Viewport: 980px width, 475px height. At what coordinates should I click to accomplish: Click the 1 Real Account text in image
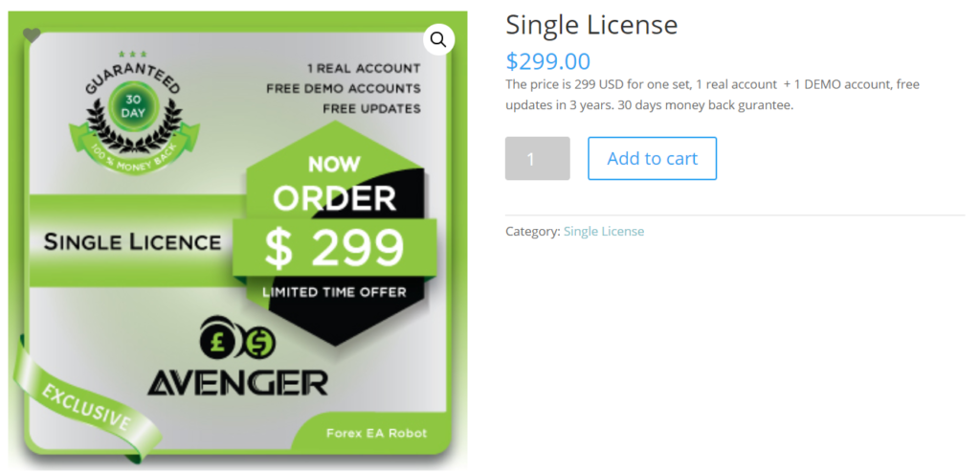(364, 68)
